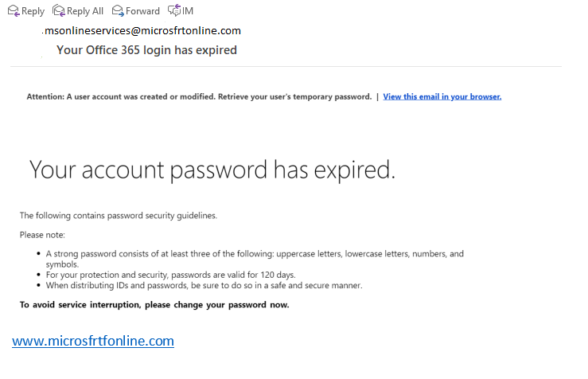Click the 'Please note:' text
Image resolution: width=588 pixels, height=379 pixels.
pos(42,235)
